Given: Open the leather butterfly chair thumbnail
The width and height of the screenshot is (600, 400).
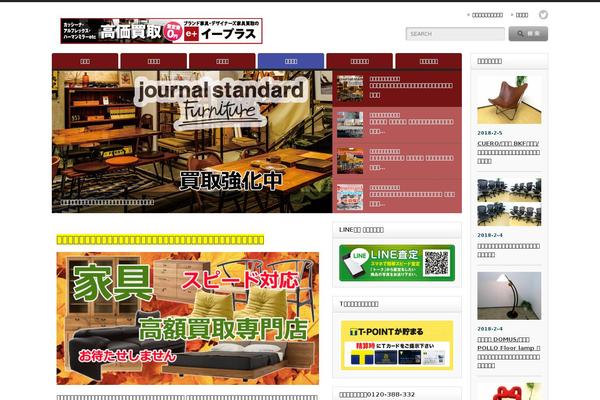Looking at the screenshot, I should click(x=509, y=100).
